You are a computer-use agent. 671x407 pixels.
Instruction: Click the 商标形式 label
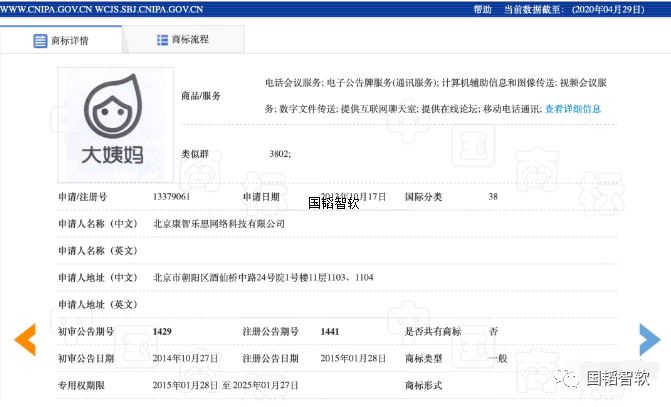(x=424, y=385)
